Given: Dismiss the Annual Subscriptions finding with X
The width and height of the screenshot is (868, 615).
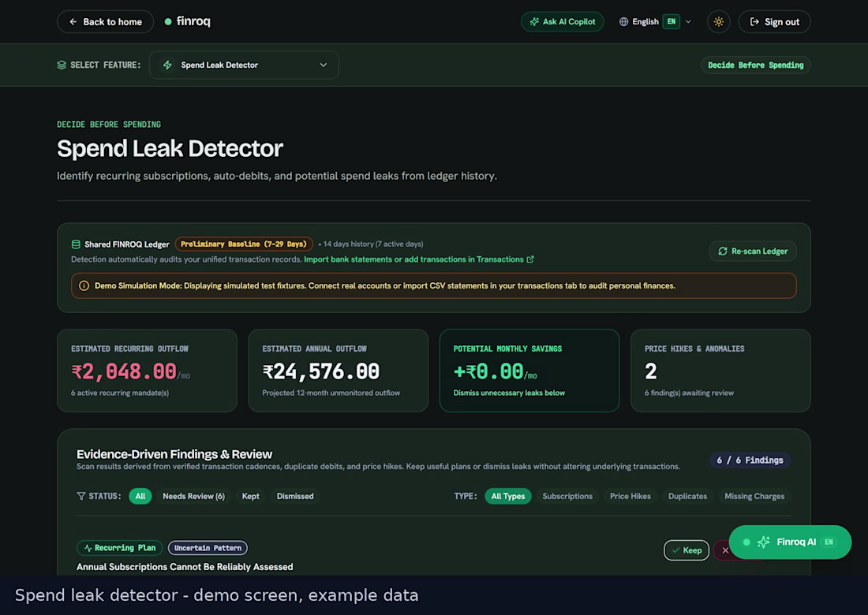Looking at the screenshot, I should point(724,550).
